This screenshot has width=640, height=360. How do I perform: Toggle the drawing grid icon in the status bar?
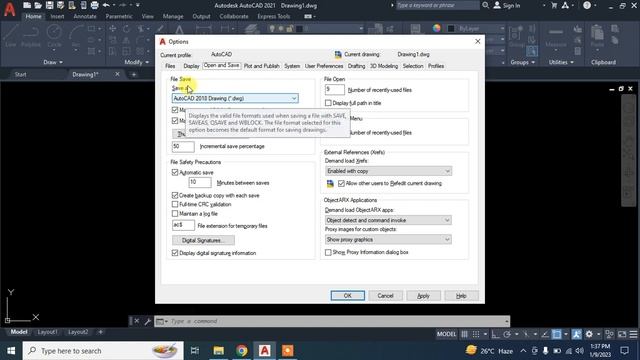coord(464,334)
